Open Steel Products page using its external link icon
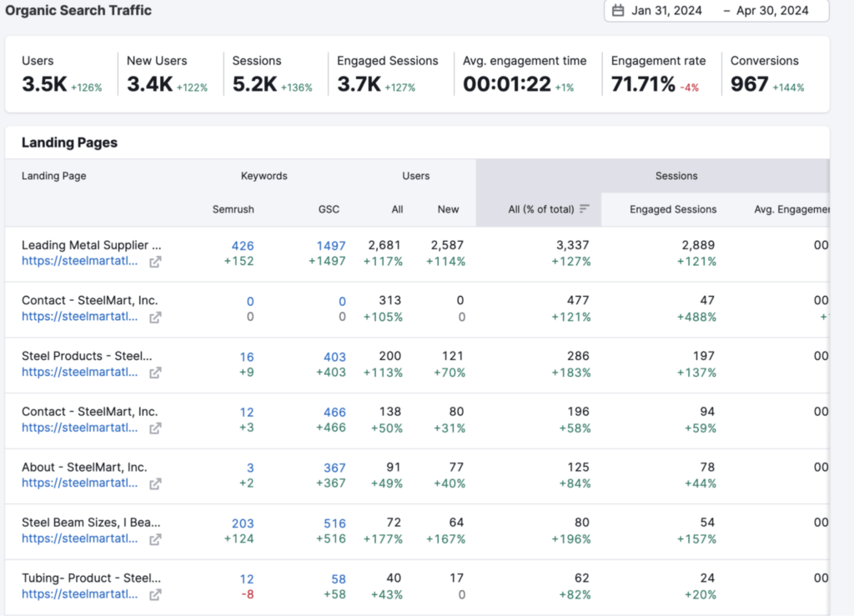The width and height of the screenshot is (854, 616). click(x=155, y=373)
